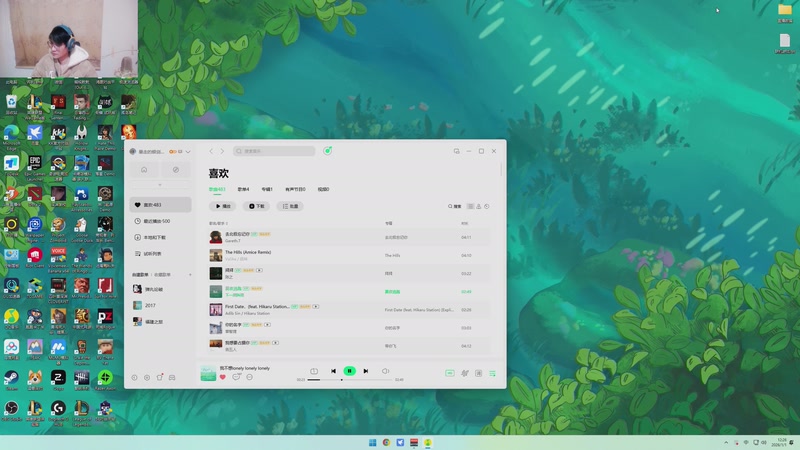Click the vertical scrollbar of song list

(501, 170)
